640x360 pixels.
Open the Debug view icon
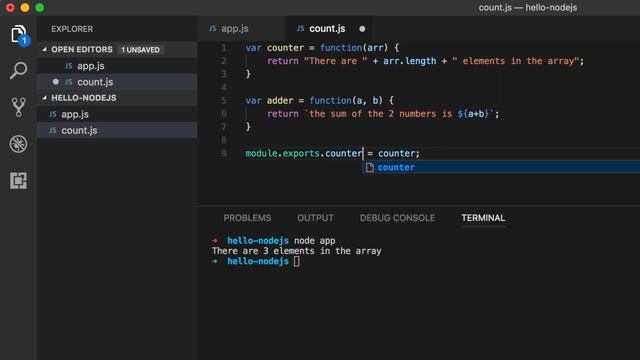[x=18, y=144]
